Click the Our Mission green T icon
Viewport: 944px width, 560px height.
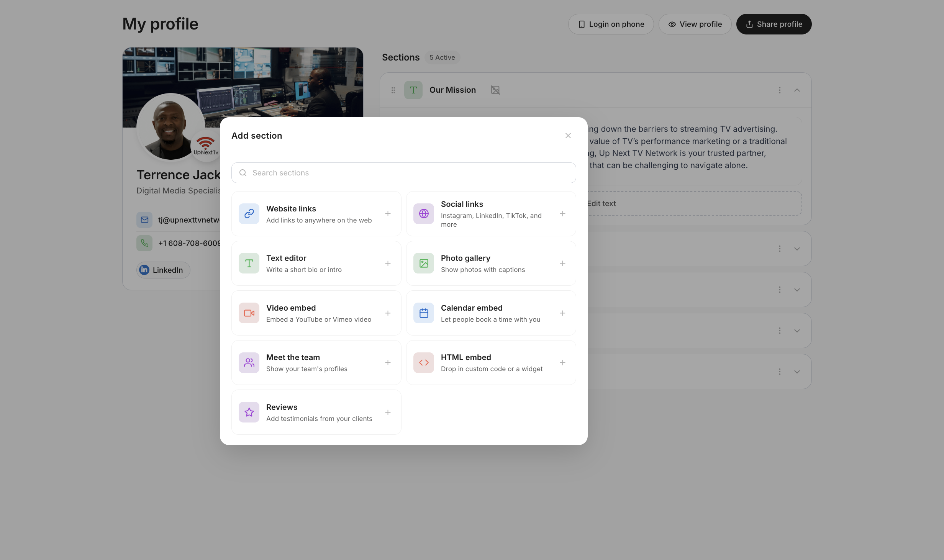coord(413,90)
